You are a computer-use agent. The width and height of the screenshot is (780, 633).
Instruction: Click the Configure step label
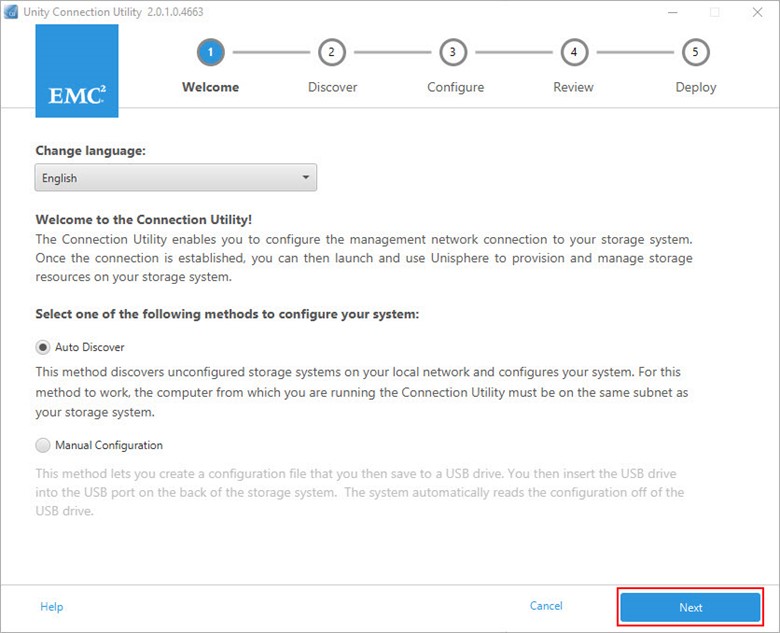pos(456,88)
